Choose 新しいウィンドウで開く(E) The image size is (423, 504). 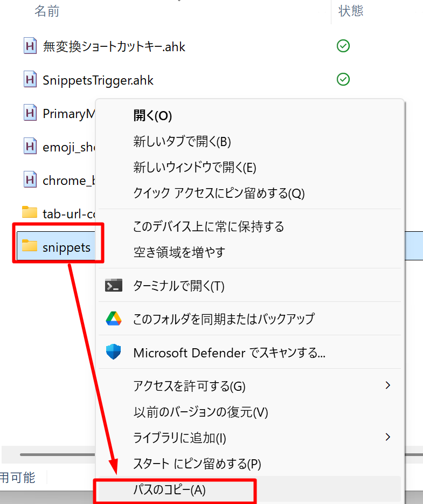click(195, 167)
